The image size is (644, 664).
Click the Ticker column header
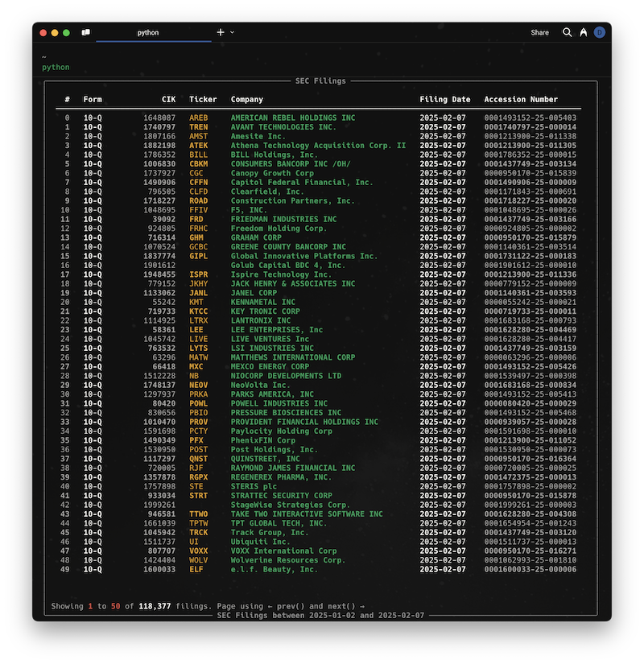(203, 99)
